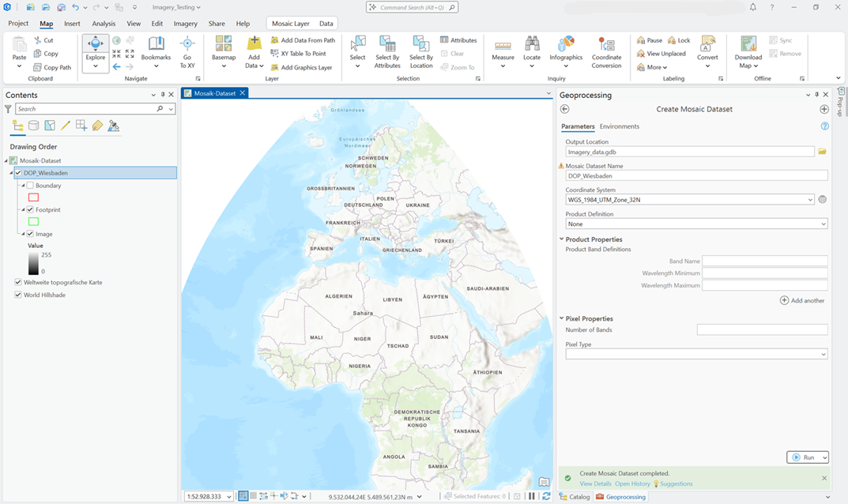The image size is (848, 504).
Task: Open the Go To XY tool
Action: (187, 52)
